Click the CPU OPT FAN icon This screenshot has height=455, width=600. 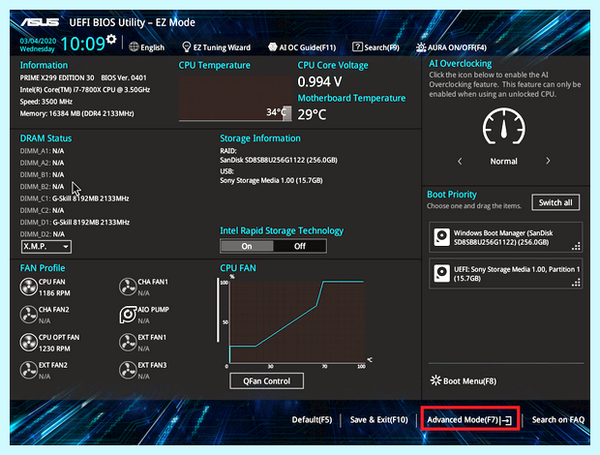[28, 342]
